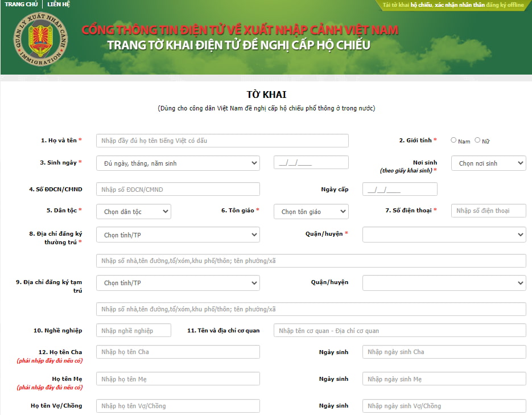The height and width of the screenshot is (415, 532).
Task: Open temporary address Quận/huyện dropdown
Action: click(x=444, y=283)
